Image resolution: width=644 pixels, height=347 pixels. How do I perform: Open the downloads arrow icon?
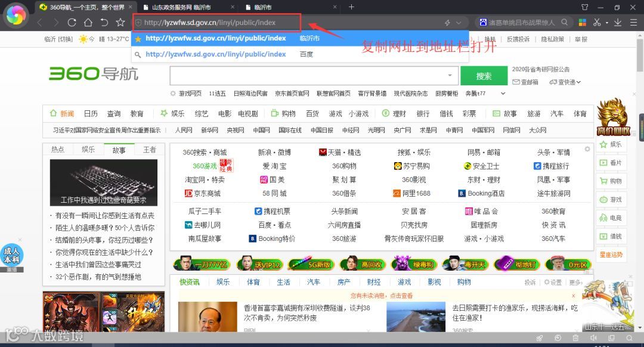click(618, 23)
